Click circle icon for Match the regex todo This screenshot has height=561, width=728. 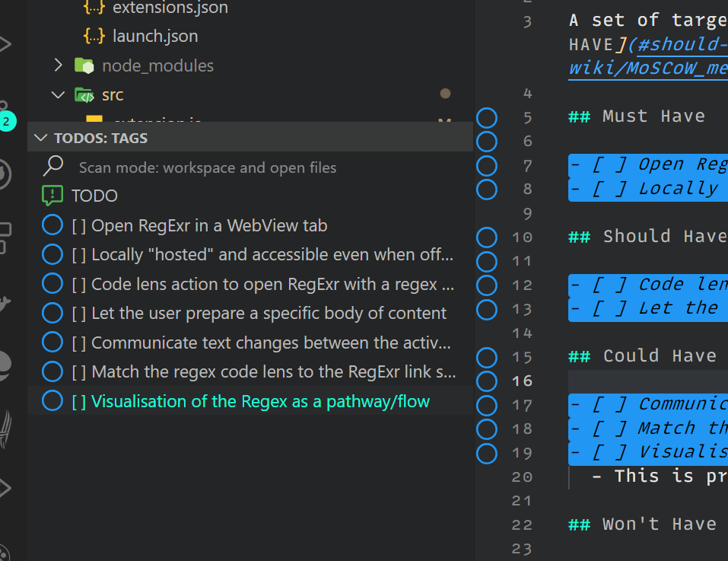pyautogui.click(x=52, y=371)
